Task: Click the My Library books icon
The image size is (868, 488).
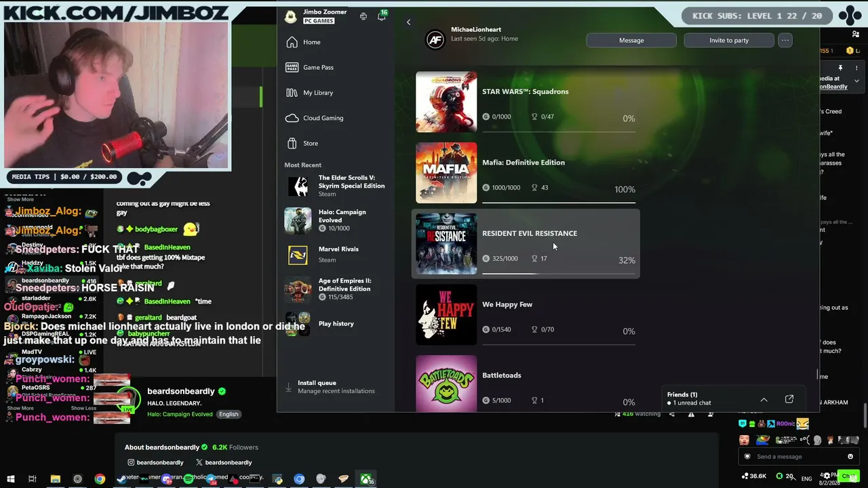Action: [x=292, y=93]
